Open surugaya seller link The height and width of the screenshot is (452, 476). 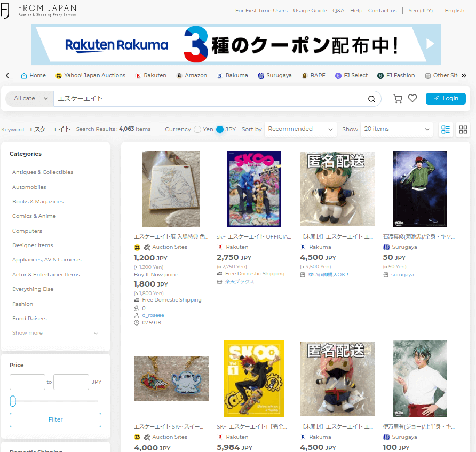coord(402,275)
